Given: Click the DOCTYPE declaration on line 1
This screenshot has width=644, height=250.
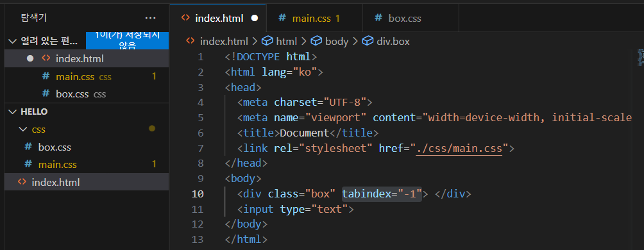Looking at the screenshot, I should click(x=271, y=56).
